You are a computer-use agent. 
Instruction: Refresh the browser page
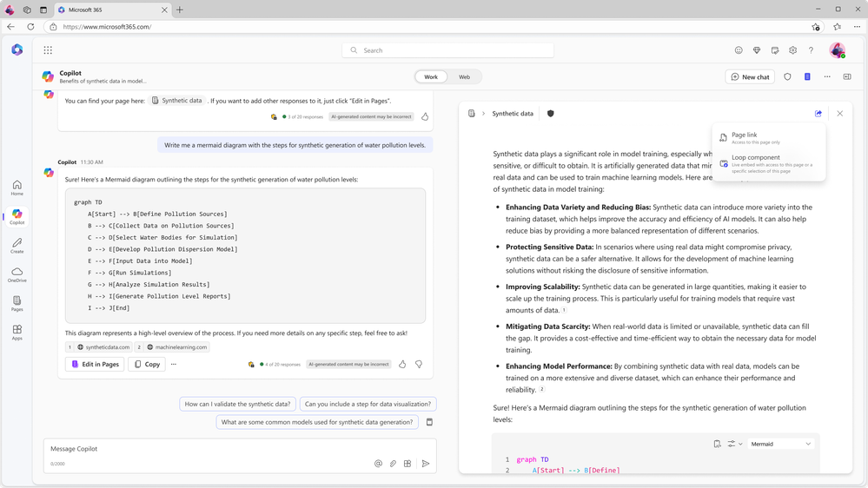[x=30, y=27]
